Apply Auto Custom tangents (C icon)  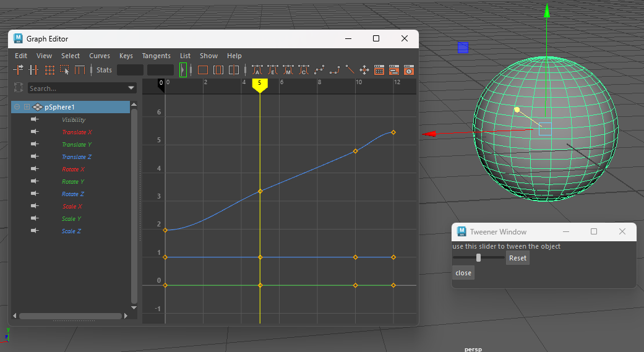tap(304, 70)
